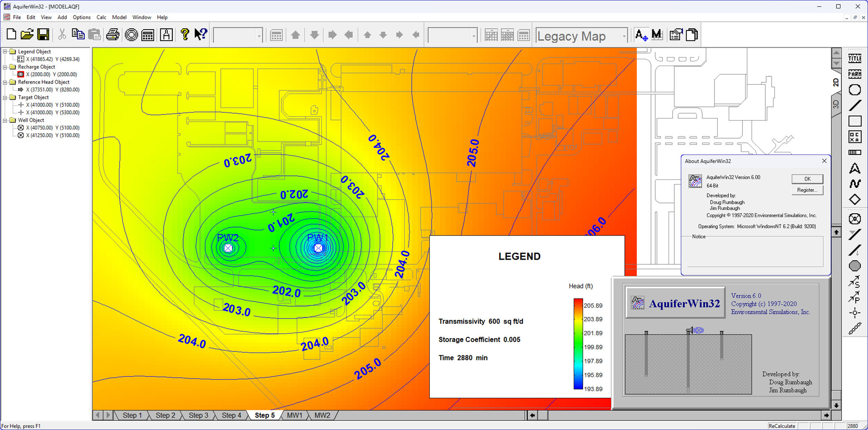868x430 pixels.
Task: Select the filled circular pond tool
Action: 855,266
